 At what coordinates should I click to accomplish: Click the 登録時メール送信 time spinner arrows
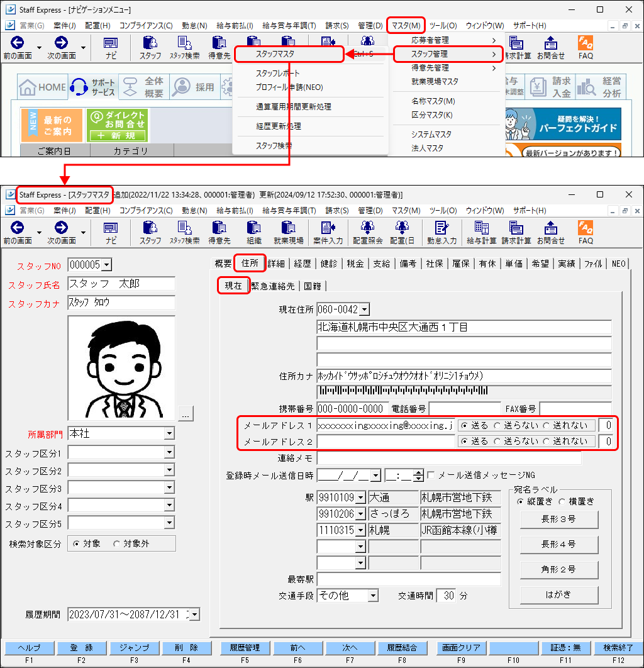coord(418,475)
